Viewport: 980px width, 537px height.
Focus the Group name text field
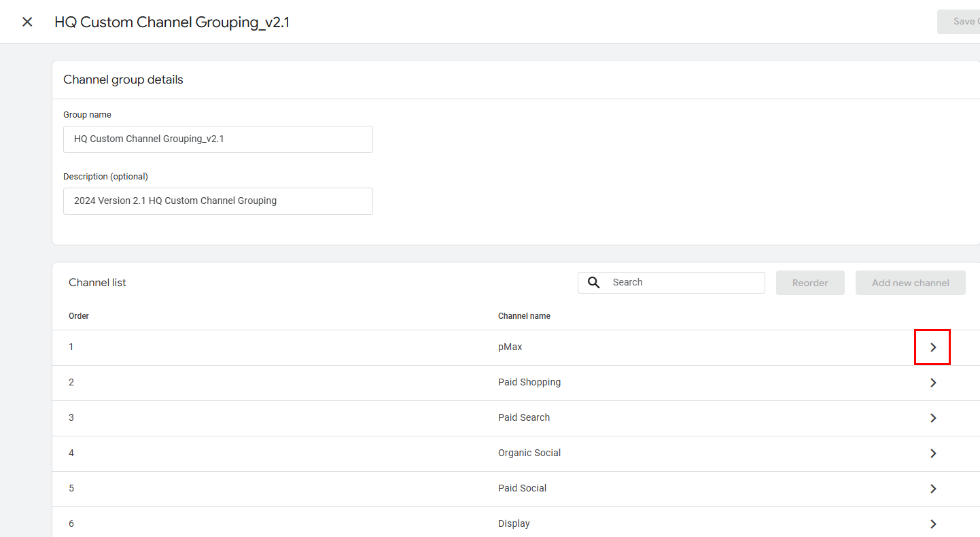point(217,139)
